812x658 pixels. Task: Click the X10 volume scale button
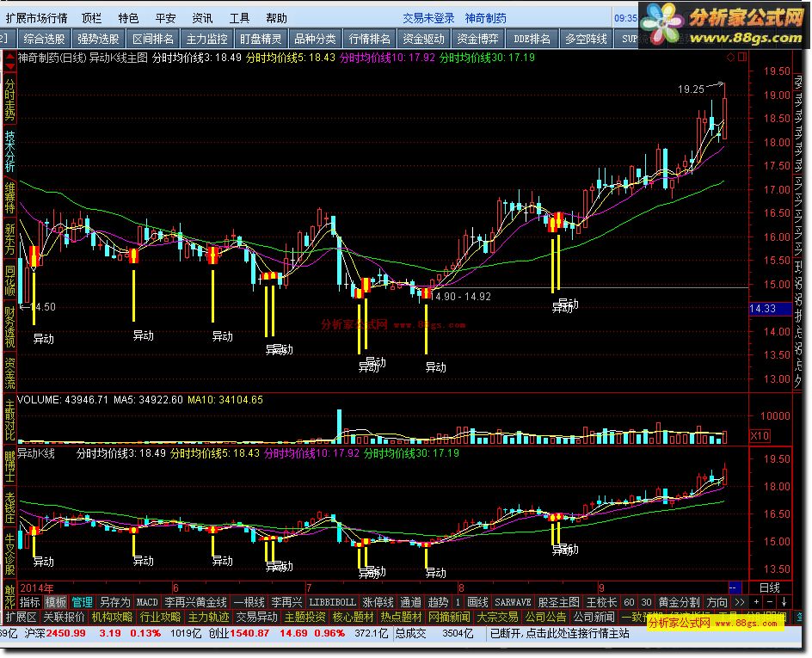pyautogui.click(x=760, y=435)
